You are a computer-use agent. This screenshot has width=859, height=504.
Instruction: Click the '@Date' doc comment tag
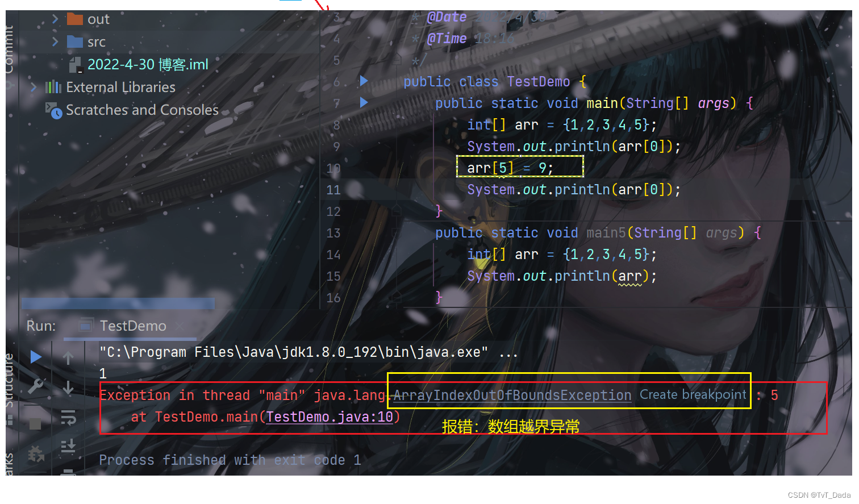click(x=447, y=17)
